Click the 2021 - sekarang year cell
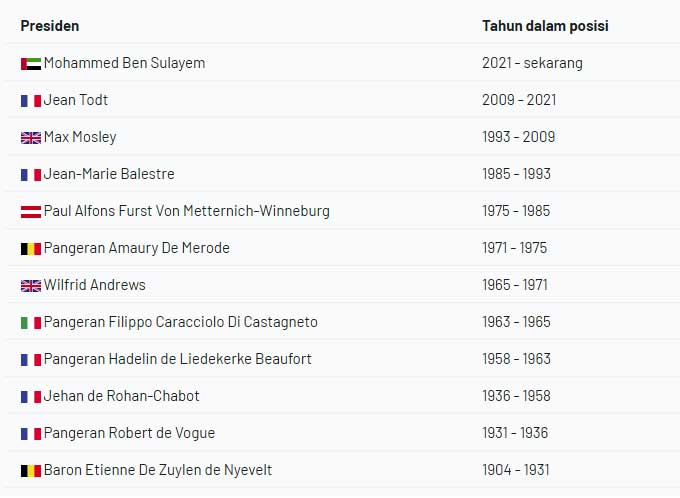The image size is (680, 498). (x=532, y=63)
